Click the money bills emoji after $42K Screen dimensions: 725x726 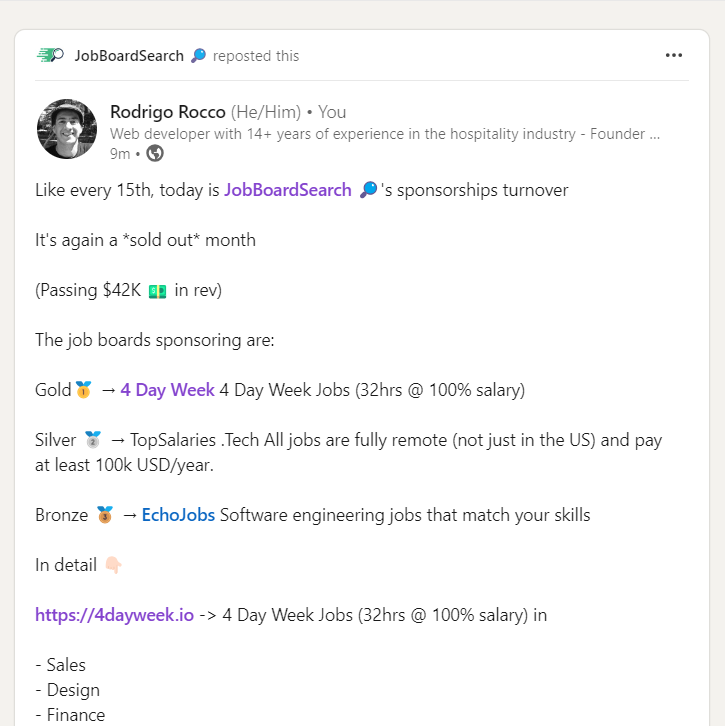(157, 291)
